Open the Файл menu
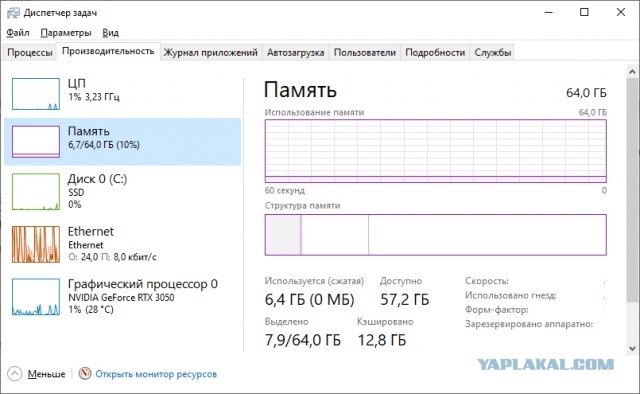640x394 pixels. [x=18, y=33]
